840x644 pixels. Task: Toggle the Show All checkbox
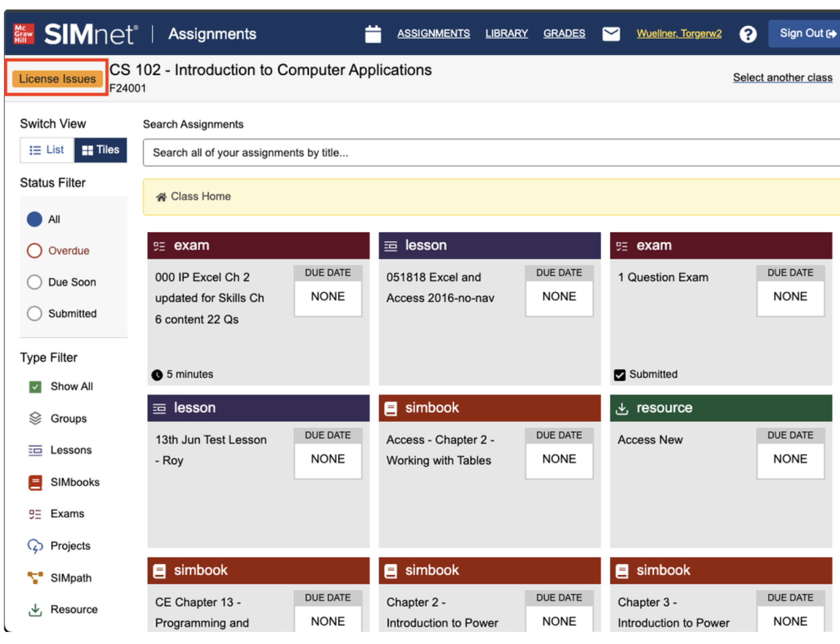click(x=35, y=387)
